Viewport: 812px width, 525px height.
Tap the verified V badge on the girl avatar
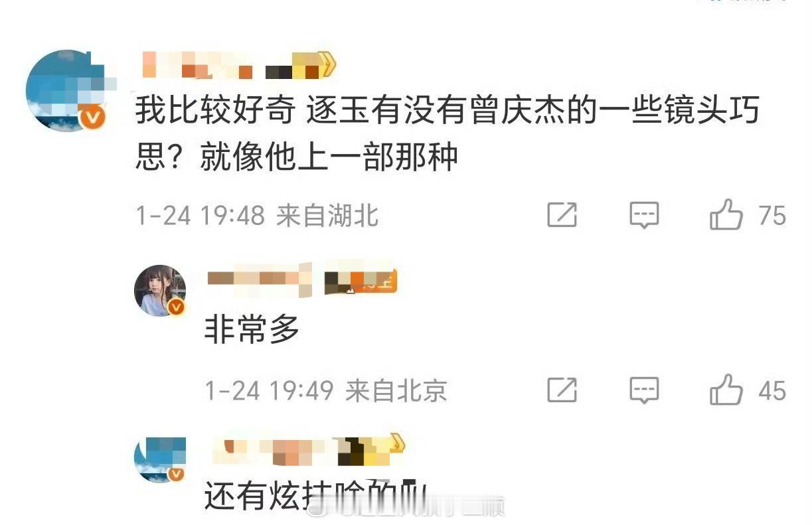tap(176, 307)
